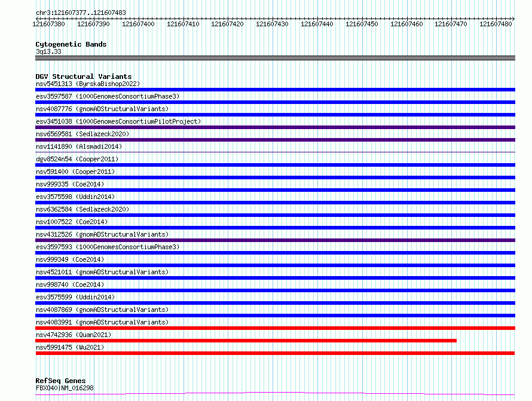Open nsv6362584 (Sedlazeck2020) variant label
This screenshot has height=401, width=532.
click(x=82, y=209)
